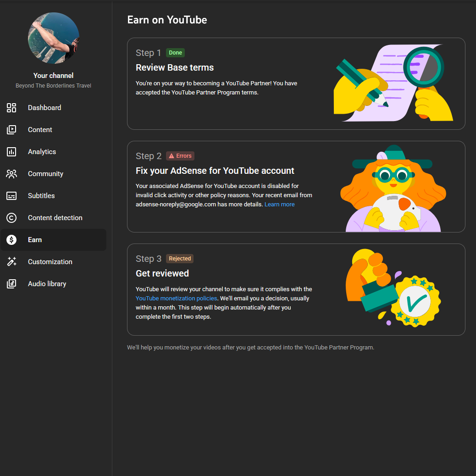Open Analytics via bar chart icon
This screenshot has width=476, height=476.
11,152
